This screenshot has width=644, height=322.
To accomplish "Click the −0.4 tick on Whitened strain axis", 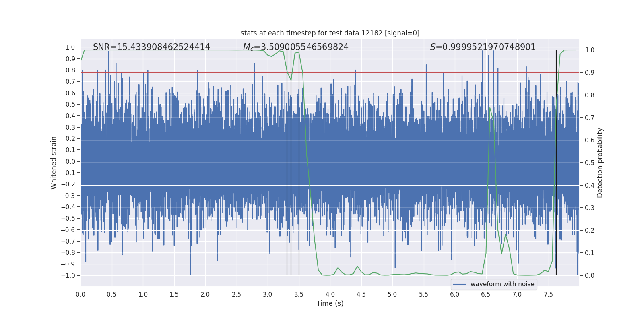I will click(x=68, y=207).
